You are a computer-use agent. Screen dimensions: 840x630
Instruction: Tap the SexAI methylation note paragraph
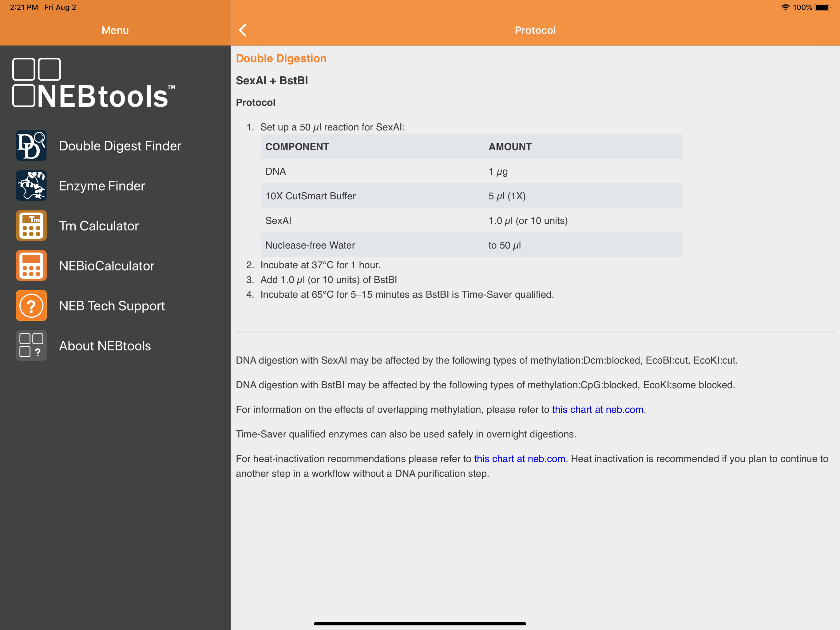click(486, 360)
